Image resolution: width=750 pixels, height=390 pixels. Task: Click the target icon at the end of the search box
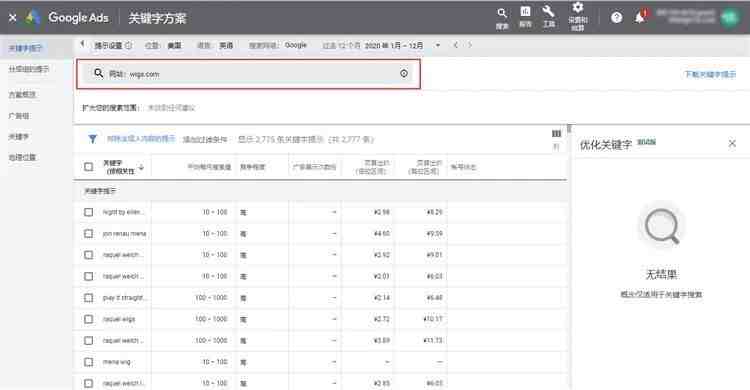(x=404, y=73)
